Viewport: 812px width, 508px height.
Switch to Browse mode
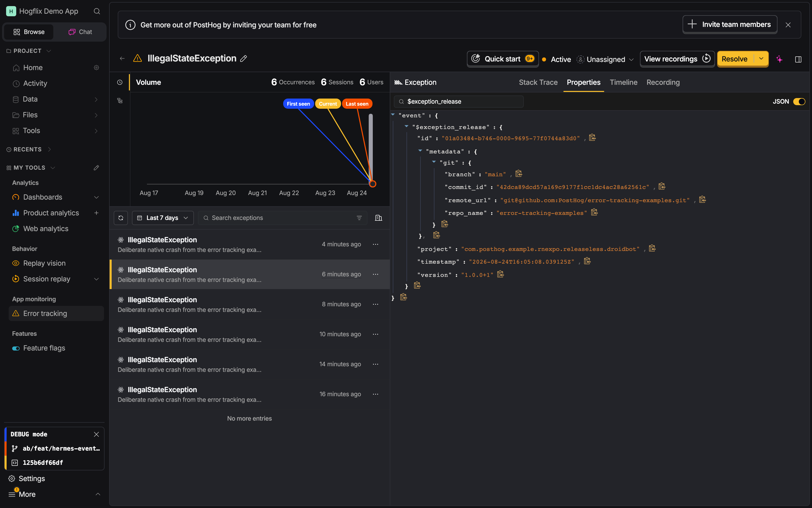(x=29, y=32)
